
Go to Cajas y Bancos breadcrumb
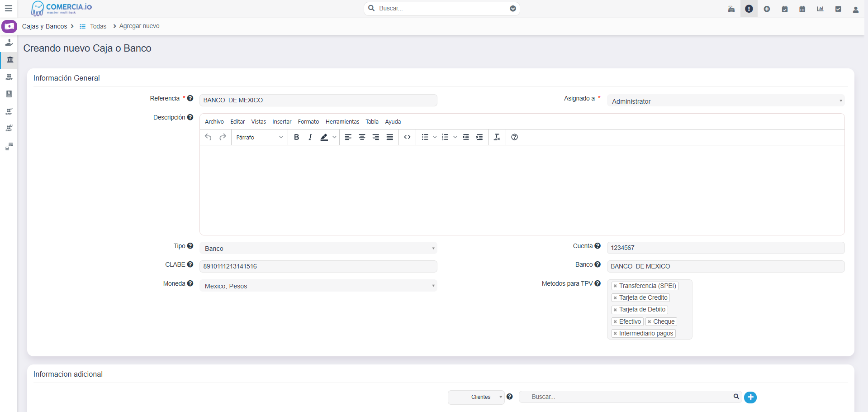pos(44,26)
